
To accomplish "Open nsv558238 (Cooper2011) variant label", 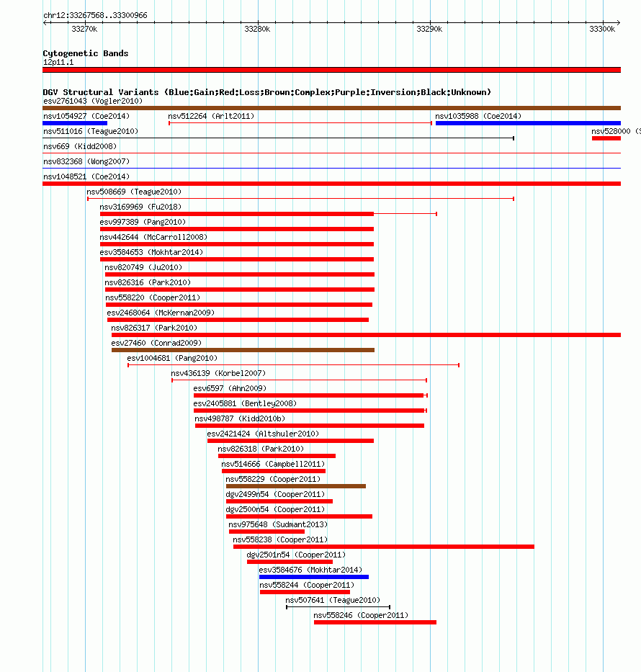I will coord(280,539).
